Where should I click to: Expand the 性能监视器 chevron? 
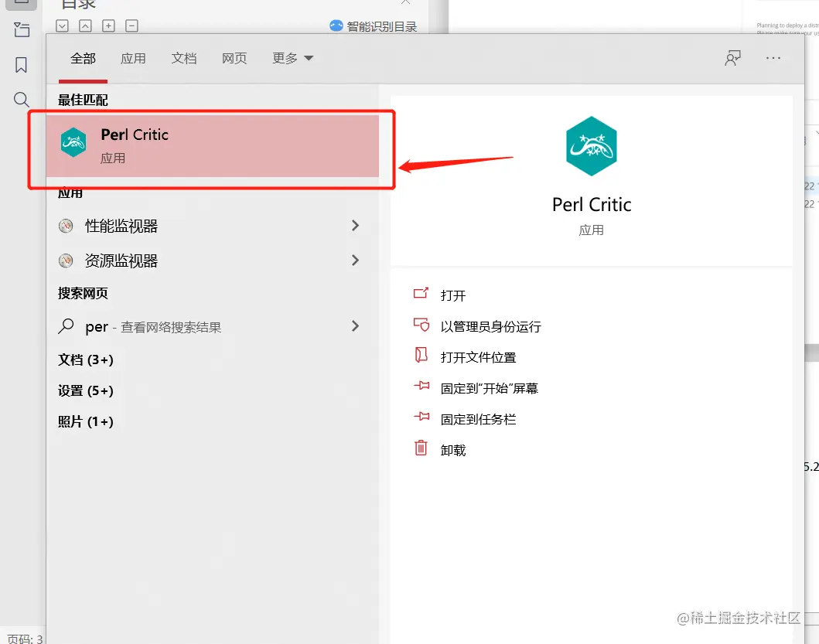click(x=355, y=226)
